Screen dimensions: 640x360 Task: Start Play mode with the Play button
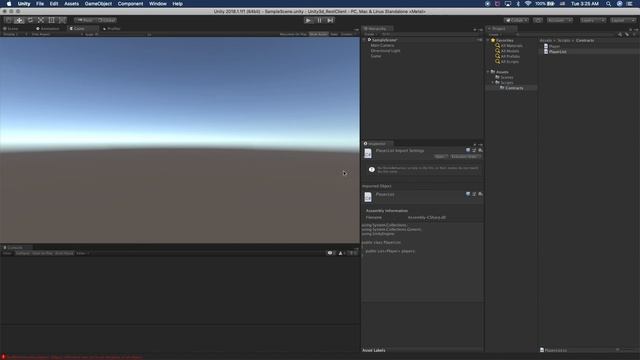click(309, 20)
